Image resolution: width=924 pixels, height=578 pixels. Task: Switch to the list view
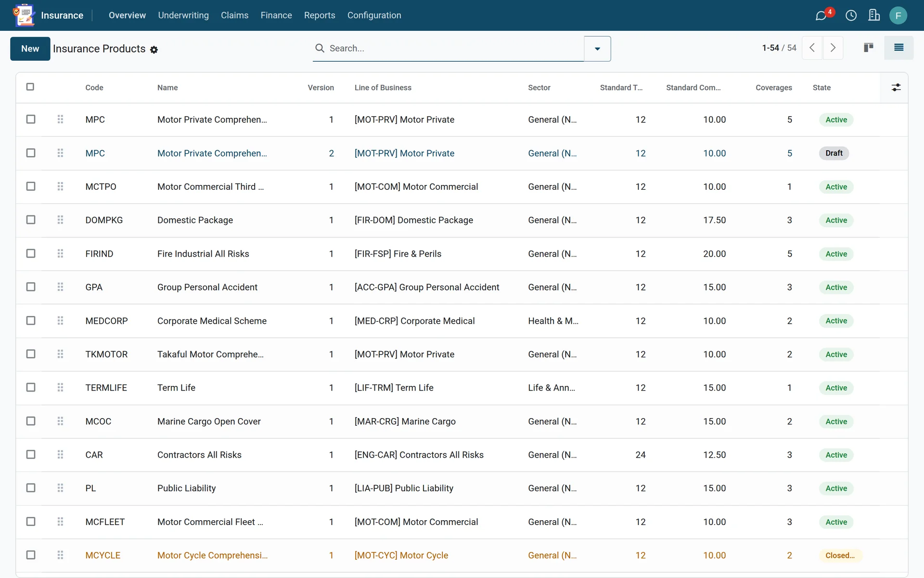[898, 48]
